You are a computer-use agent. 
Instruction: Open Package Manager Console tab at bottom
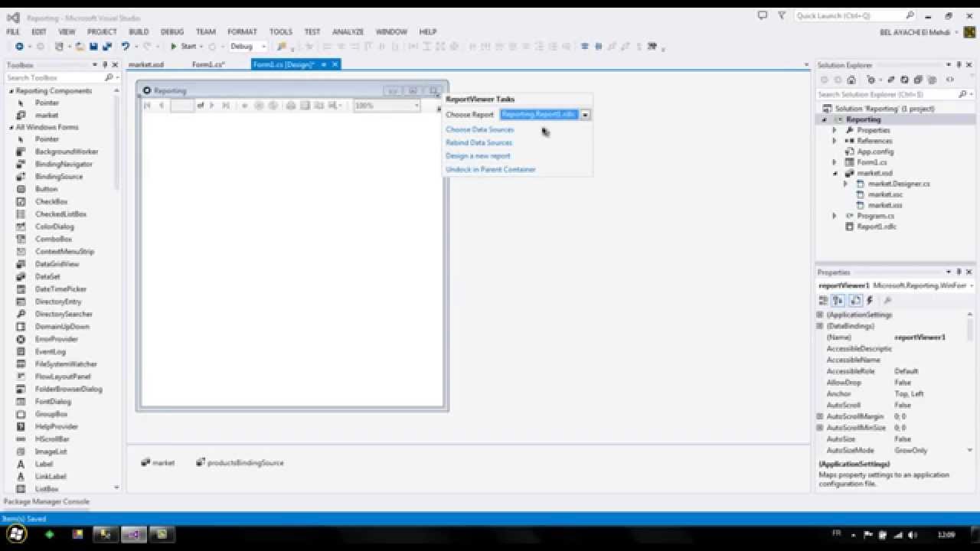coord(47,502)
